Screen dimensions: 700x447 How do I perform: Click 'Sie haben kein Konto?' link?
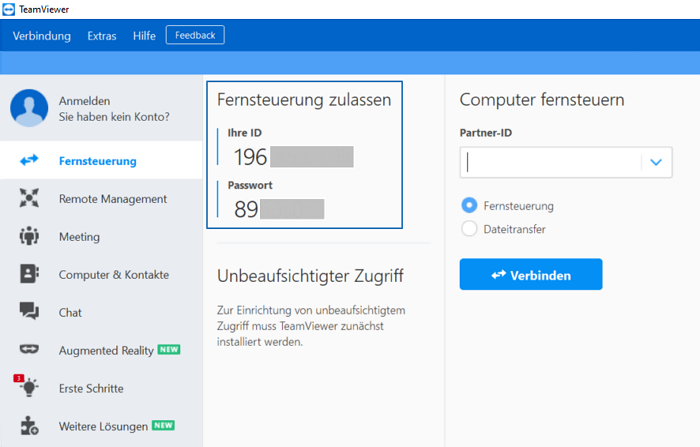point(114,117)
